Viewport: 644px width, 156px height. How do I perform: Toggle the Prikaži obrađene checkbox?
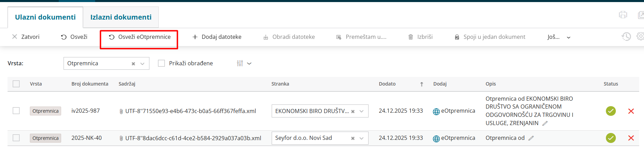point(161,63)
